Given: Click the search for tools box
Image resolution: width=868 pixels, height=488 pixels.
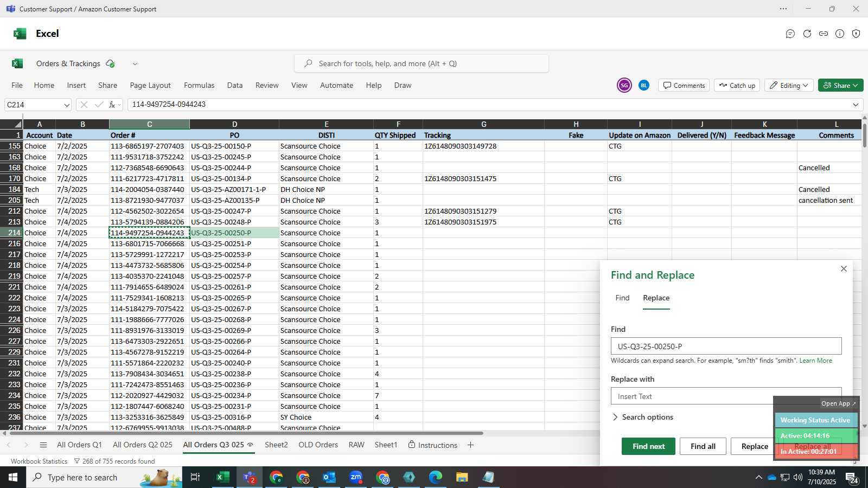Looking at the screenshot, I should pyautogui.click(x=422, y=63).
